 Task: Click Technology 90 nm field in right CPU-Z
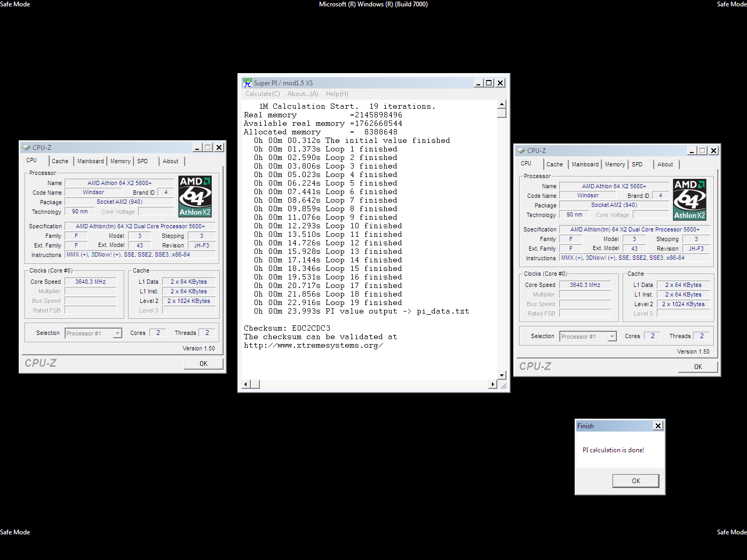point(575,214)
